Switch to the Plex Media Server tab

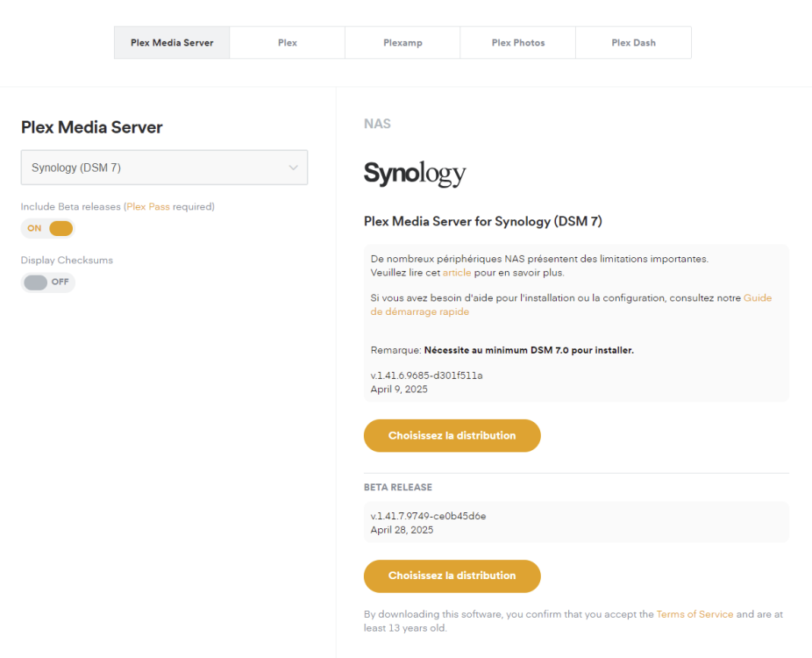pyautogui.click(x=172, y=43)
